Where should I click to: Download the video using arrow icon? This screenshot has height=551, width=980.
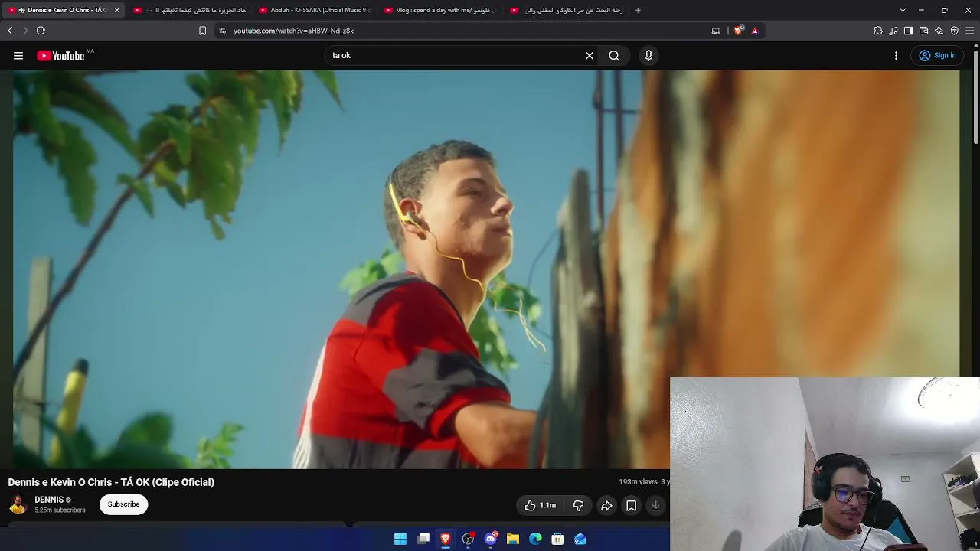[x=655, y=505]
